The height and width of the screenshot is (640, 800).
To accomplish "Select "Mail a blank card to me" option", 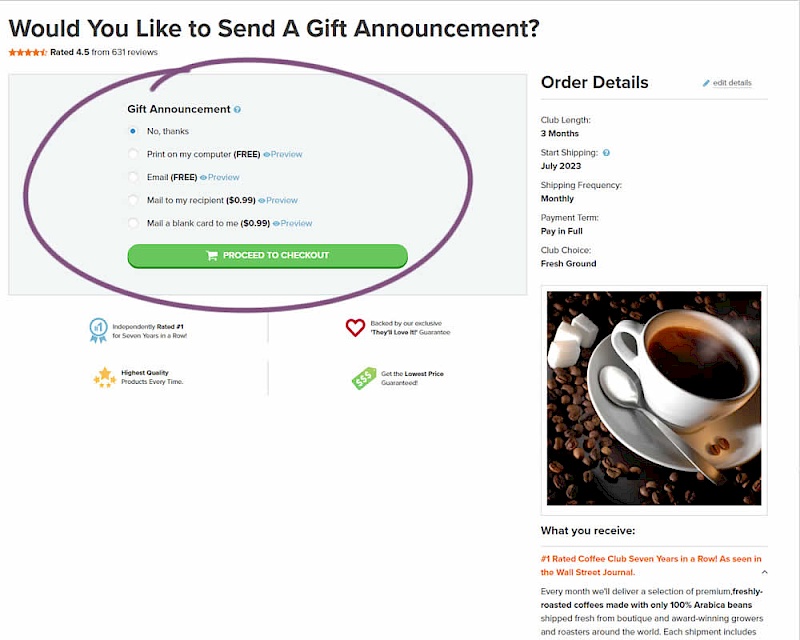I will pyautogui.click(x=133, y=223).
